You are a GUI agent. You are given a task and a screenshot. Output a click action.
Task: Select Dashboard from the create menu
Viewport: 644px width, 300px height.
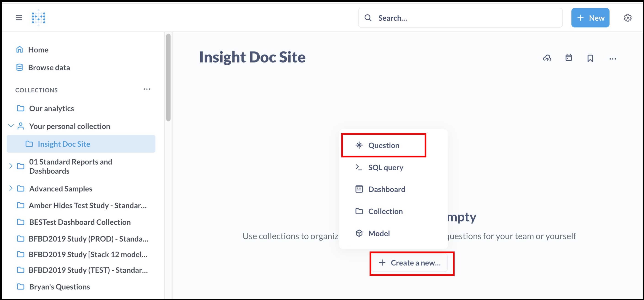386,189
